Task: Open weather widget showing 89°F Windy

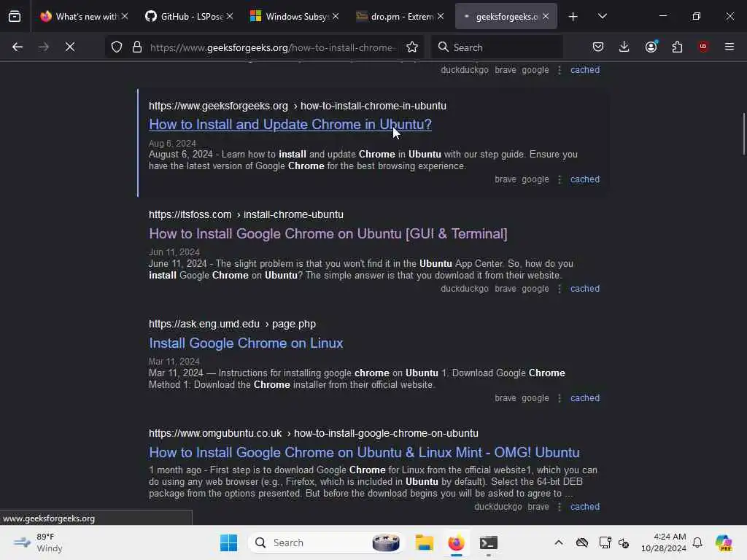Action: (x=39, y=542)
